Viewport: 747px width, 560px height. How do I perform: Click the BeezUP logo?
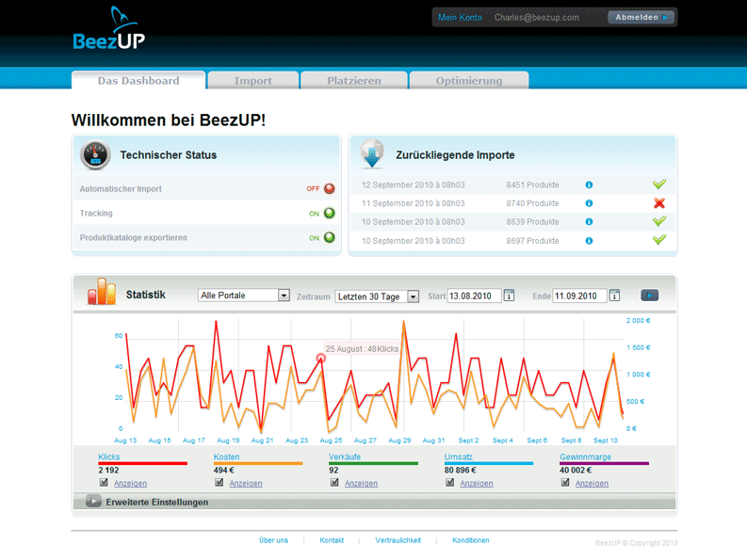108,28
